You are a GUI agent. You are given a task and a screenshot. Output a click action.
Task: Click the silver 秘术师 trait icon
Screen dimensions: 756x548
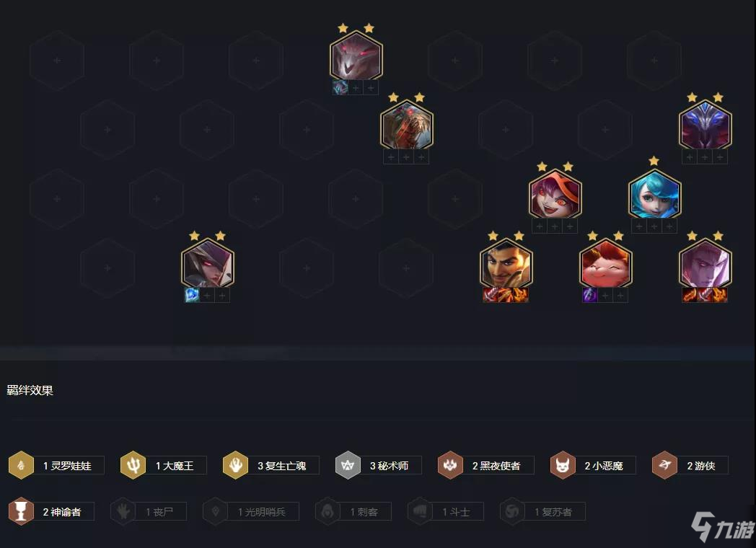[x=348, y=465]
